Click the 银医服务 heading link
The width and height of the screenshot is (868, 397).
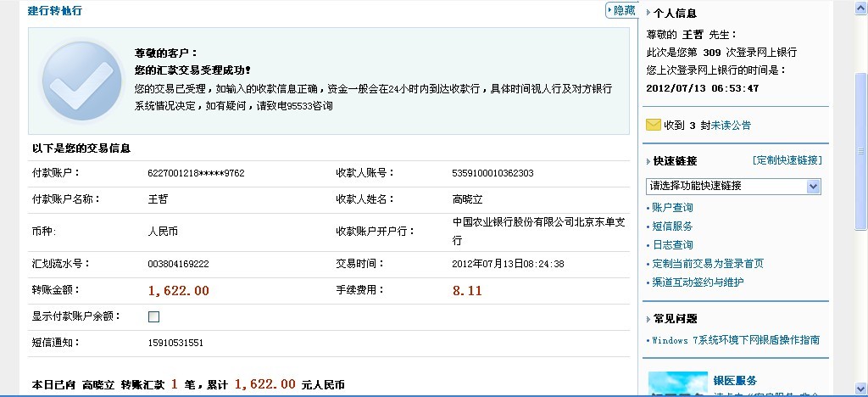point(735,381)
